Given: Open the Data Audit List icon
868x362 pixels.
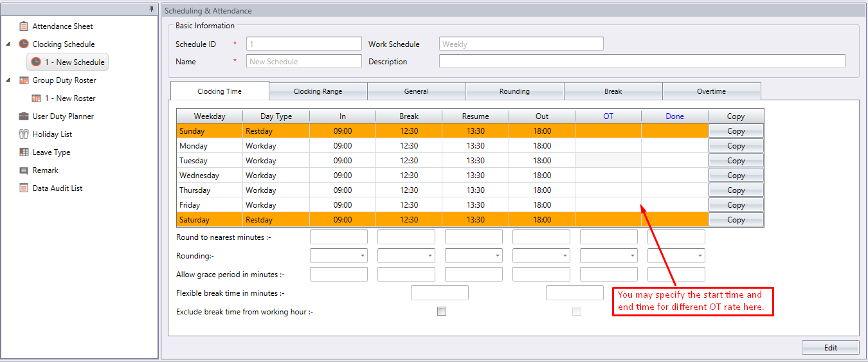Looking at the screenshot, I should (x=24, y=188).
